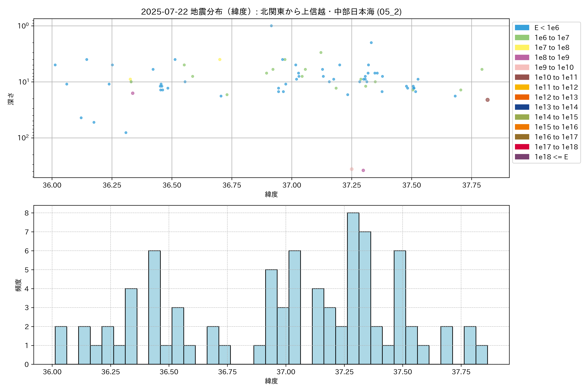Click the topmost scatter point at depth 10^0
This screenshot has height=392, width=588.
pos(271,26)
